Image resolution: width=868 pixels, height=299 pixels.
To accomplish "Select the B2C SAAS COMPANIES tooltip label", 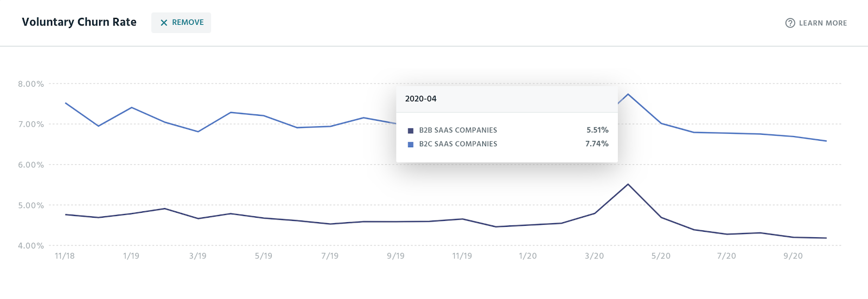I will [x=458, y=144].
